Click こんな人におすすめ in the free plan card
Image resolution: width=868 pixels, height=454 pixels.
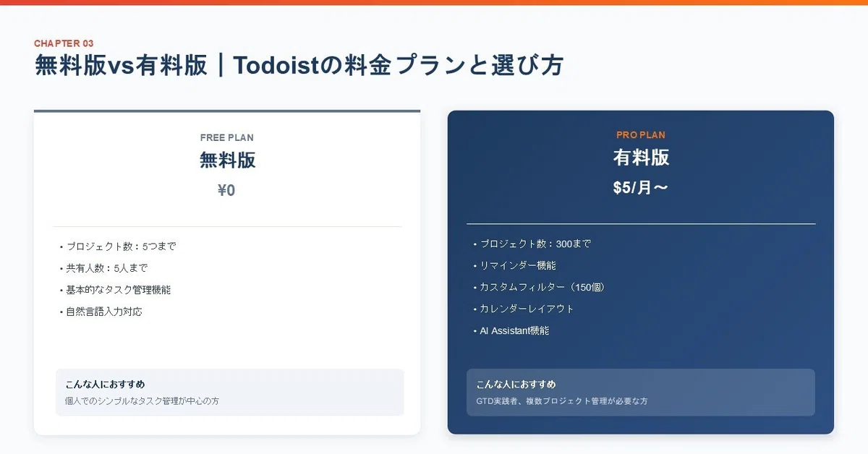coord(105,385)
